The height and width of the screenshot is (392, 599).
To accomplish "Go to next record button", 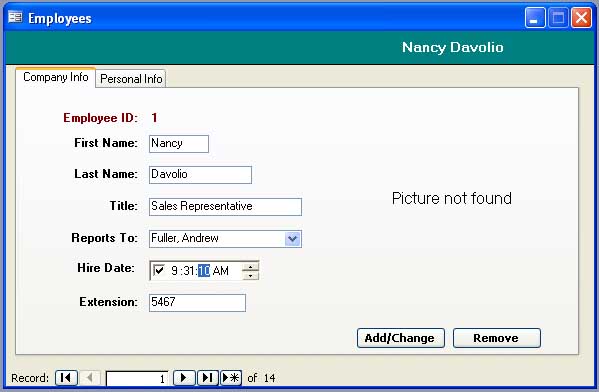I will (184, 378).
